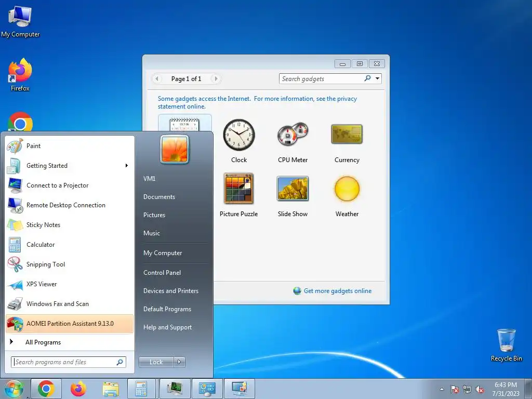Select the Clock gadget

point(239,141)
